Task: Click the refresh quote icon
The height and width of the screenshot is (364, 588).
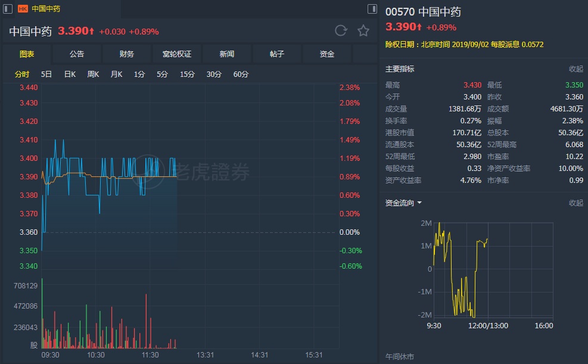Action: 341,31
